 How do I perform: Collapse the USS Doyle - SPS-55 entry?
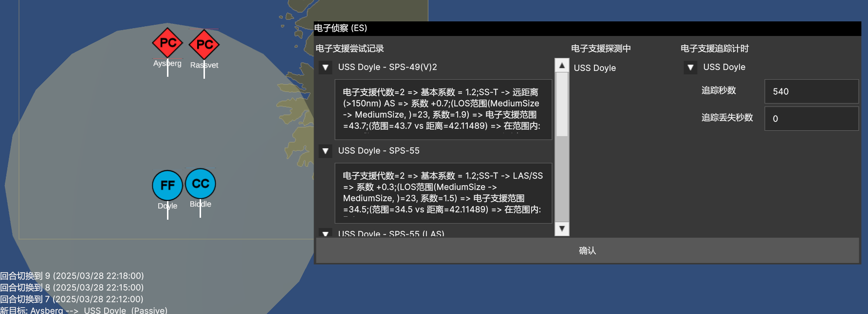pos(326,151)
